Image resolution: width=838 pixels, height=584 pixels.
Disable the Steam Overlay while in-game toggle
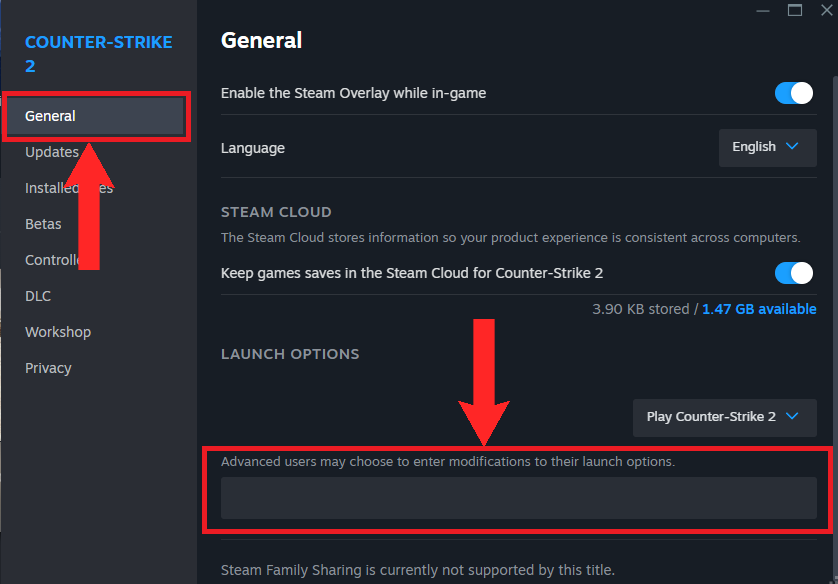[795, 93]
